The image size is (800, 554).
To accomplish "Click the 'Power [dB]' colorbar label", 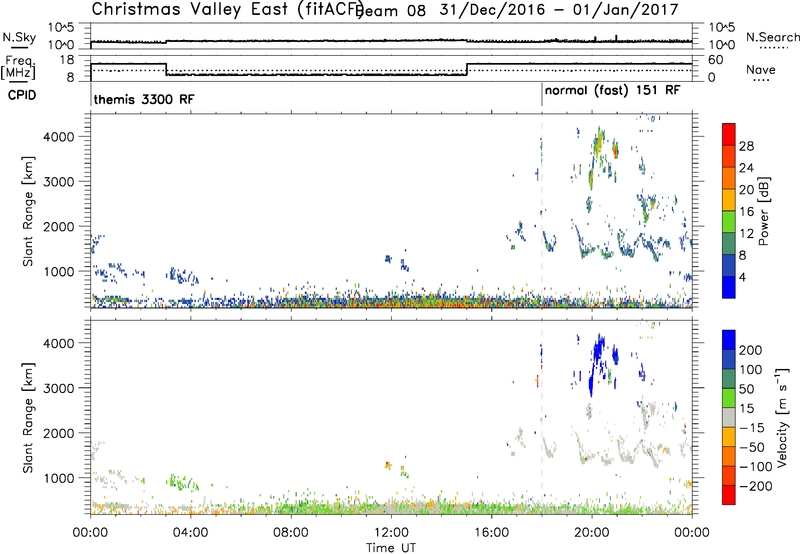I will pyautogui.click(x=764, y=211).
